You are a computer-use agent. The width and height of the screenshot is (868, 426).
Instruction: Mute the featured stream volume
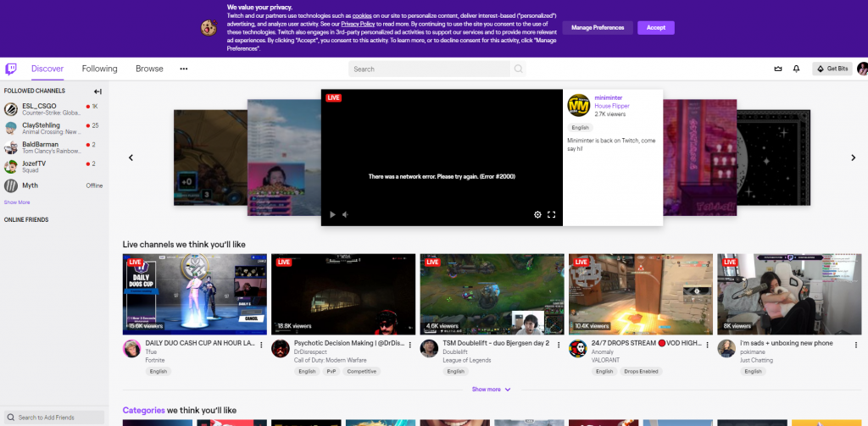click(x=346, y=214)
